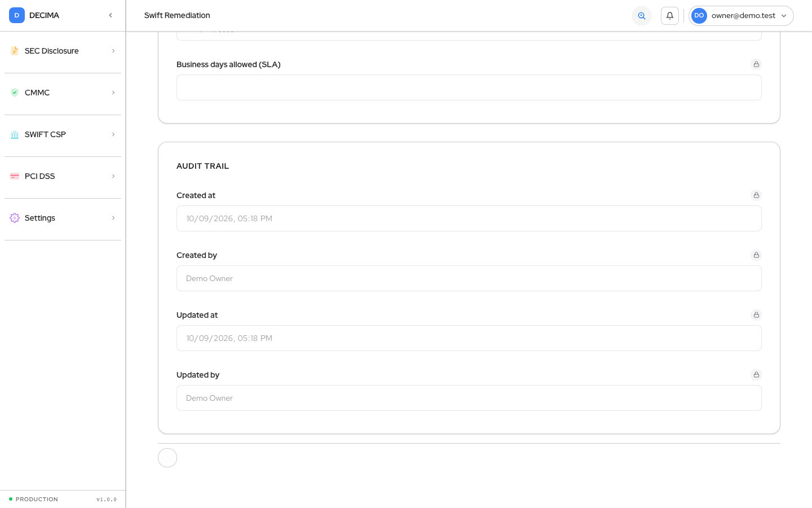Click the Swift Remediation page title
The height and width of the screenshot is (508, 812).
(177, 15)
